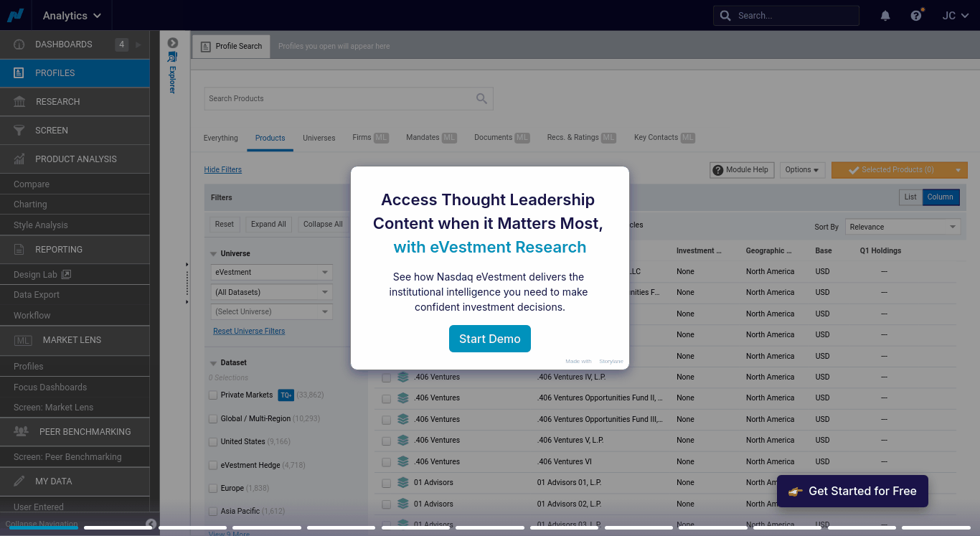980x536 pixels.
Task: Click the TQ+ badge beside Private Markets
Action: coord(286,395)
